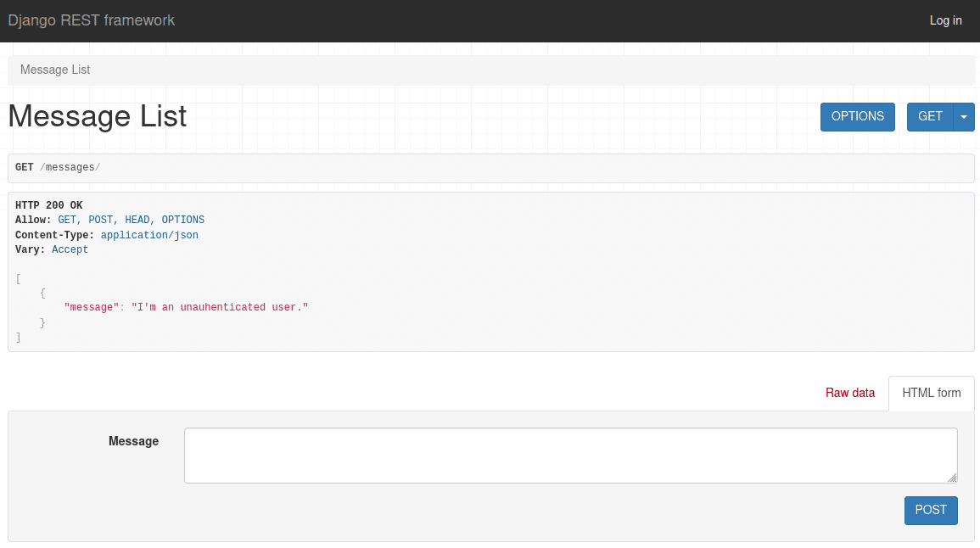Click the GET button

coord(930,117)
